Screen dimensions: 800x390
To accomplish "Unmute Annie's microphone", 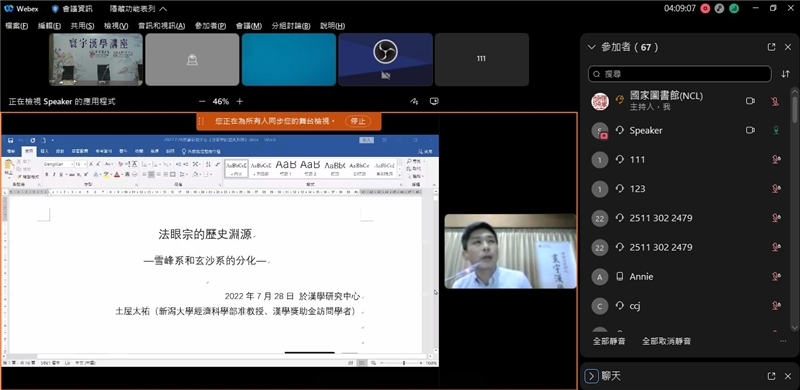I will point(776,277).
